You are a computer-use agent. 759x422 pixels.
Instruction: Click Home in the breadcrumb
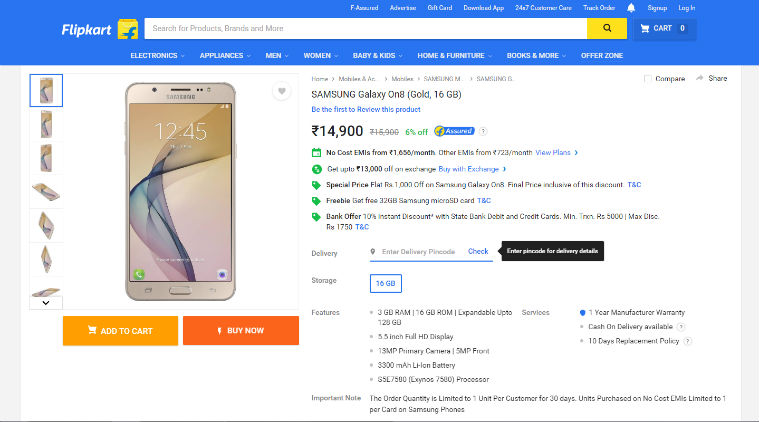point(319,78)
